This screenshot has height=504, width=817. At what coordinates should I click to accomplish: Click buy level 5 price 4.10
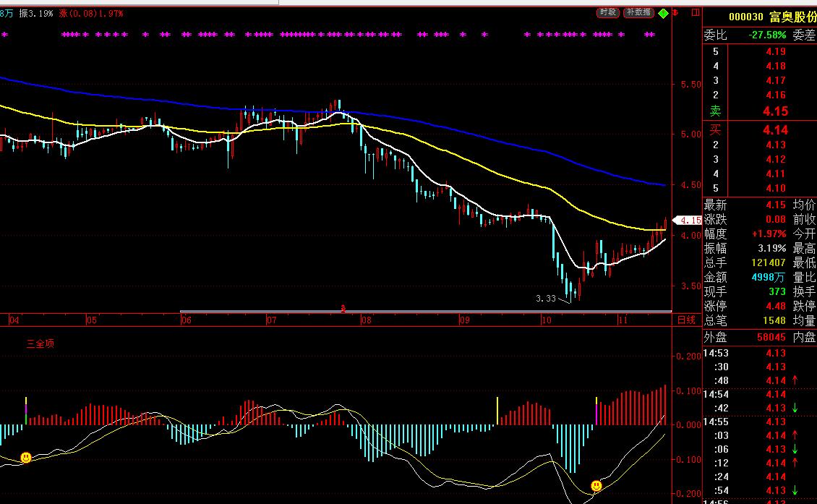click(776, 189)
